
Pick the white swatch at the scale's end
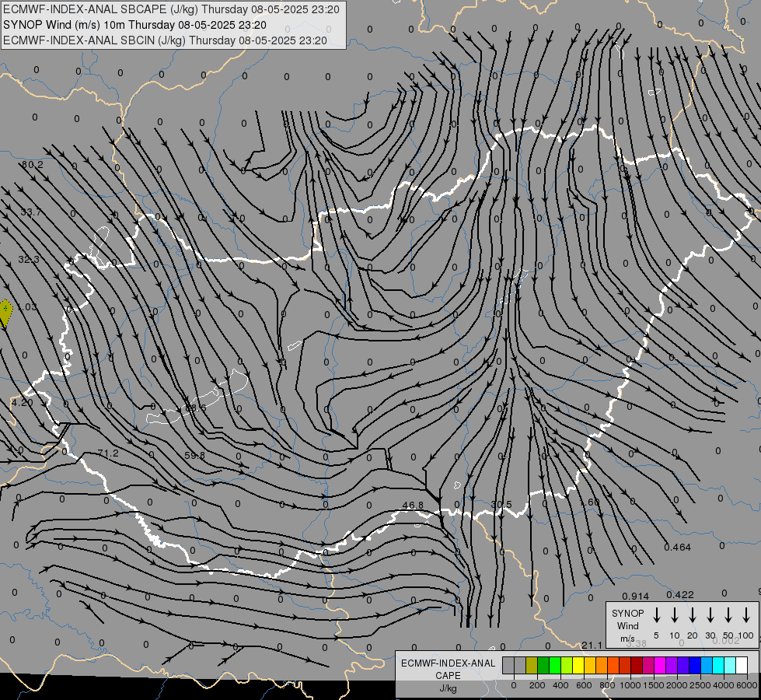pos(741,665)
